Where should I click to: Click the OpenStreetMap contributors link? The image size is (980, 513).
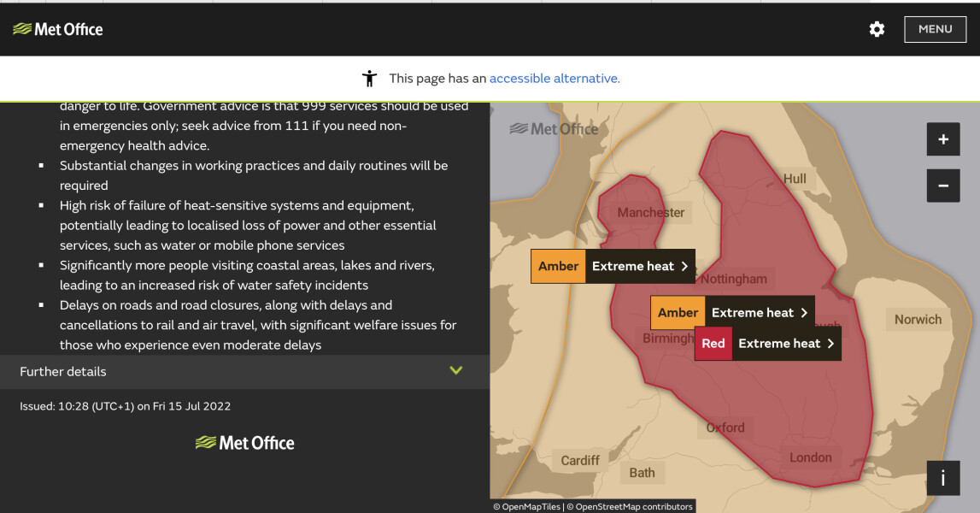tap(631, 505)
